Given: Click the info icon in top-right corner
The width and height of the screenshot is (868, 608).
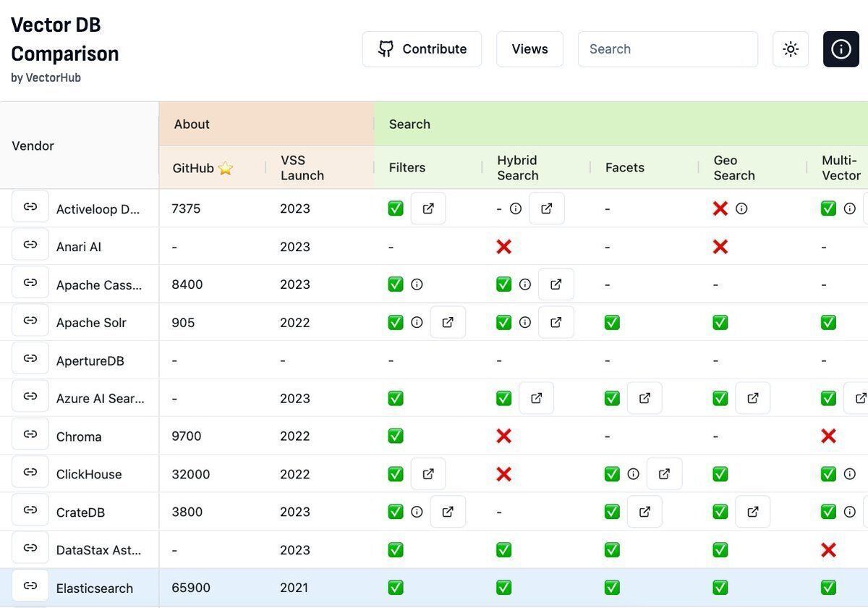Looking at the screenshot, I should click(x=841, y=49).
